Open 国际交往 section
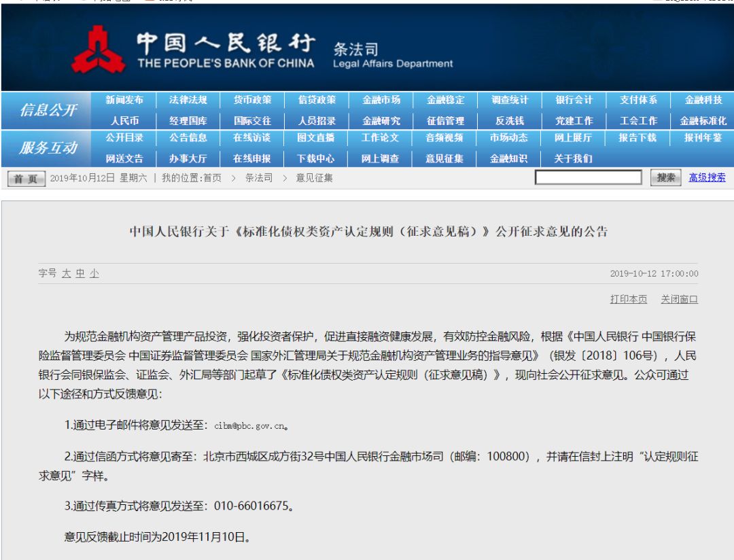This screenshot has width=734, height=560. (253, 121)
